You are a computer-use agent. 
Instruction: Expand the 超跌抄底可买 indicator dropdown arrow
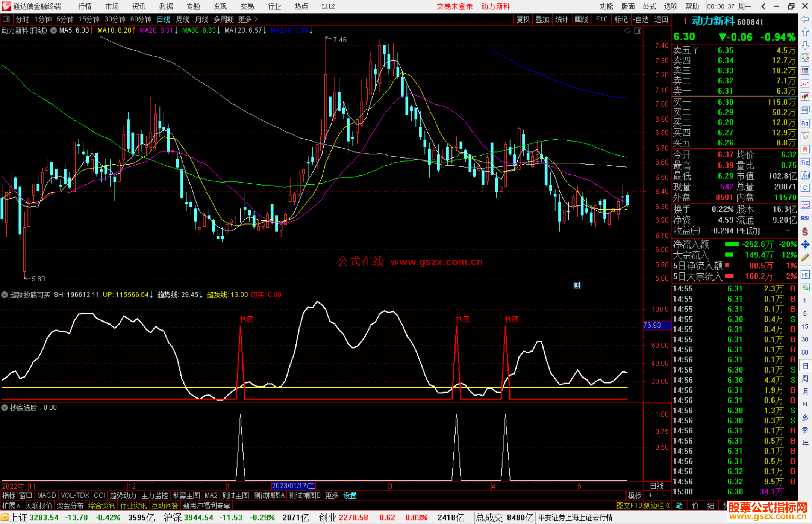click(x=5, y=295)
